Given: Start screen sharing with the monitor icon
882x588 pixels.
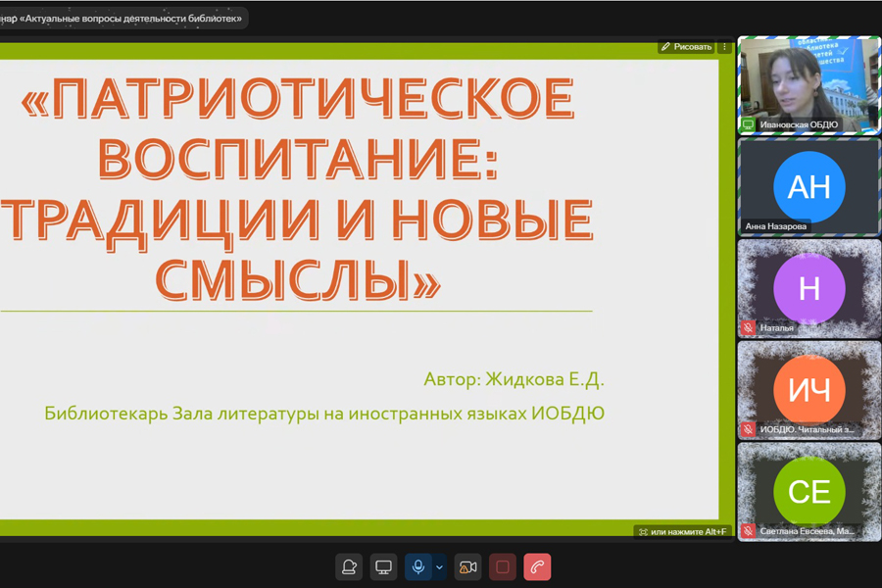Looking at the screenshot, I should click(x=384, y=567).
